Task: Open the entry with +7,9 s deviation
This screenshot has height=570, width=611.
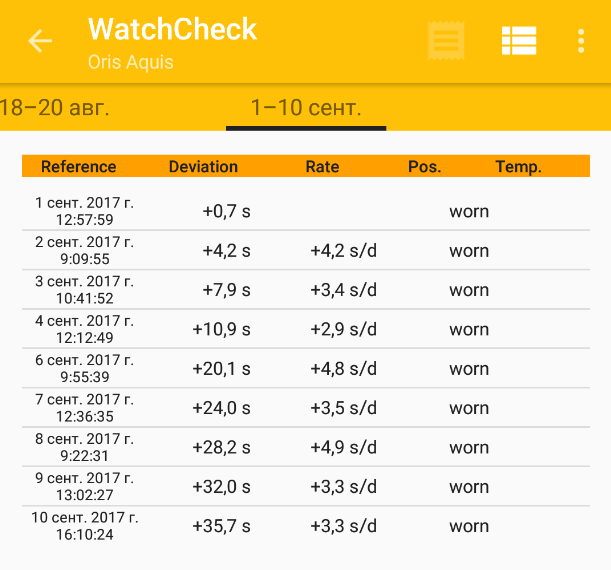Action: (x=305, y=290)
